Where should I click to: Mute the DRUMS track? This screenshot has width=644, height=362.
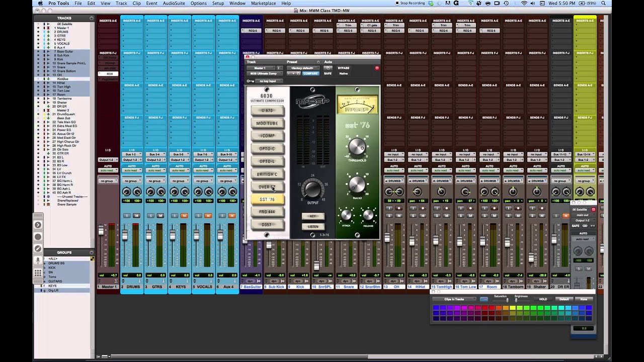click(x=136, y=216)
